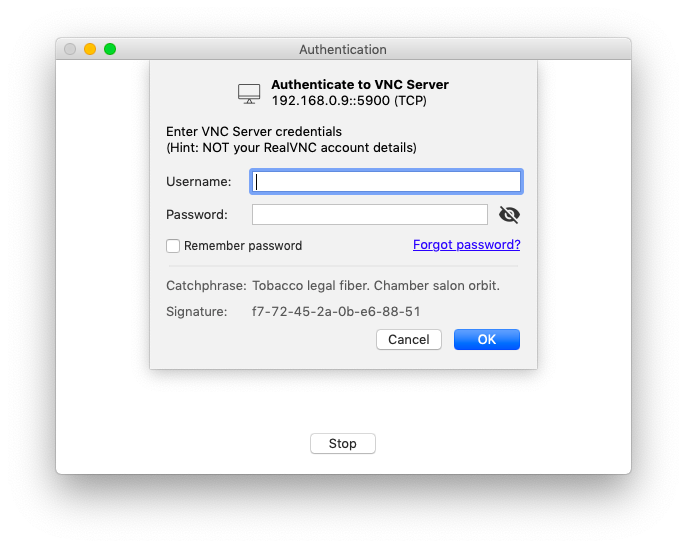Click the RealVNC account hint text

click(x=291, y=148)
